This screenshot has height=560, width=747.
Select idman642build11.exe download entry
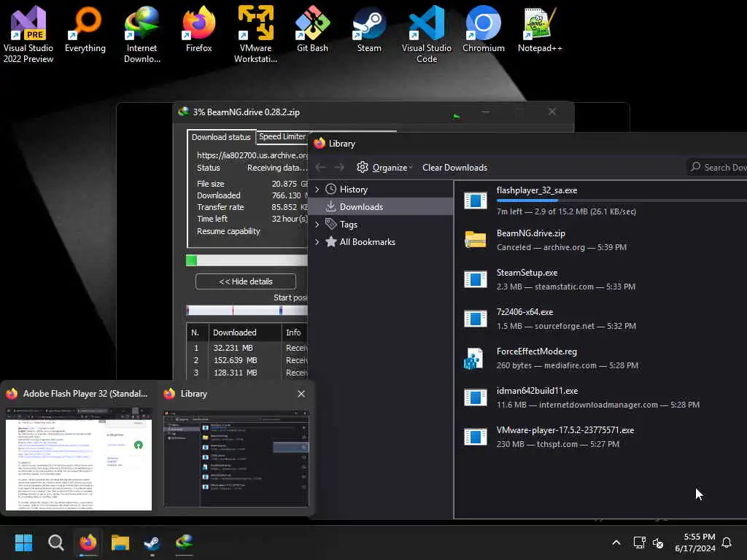pyautogui.click(x=601, y=397)
